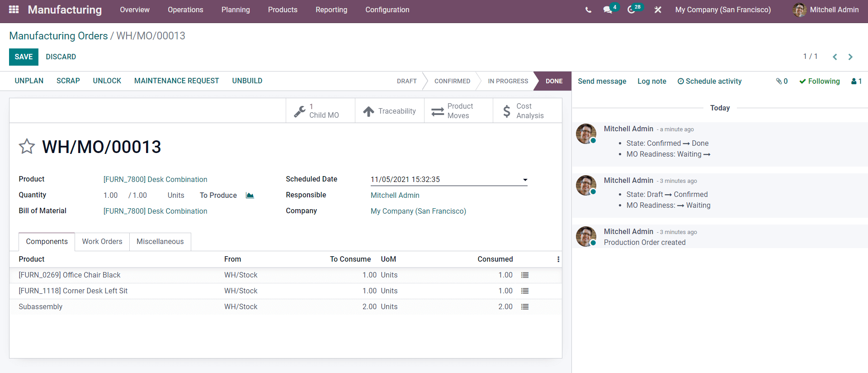Image resolution: width=868 pixels, height=373 pixels.
Task: Open Cost Analysis dollar button
Action: pos(528,111)
